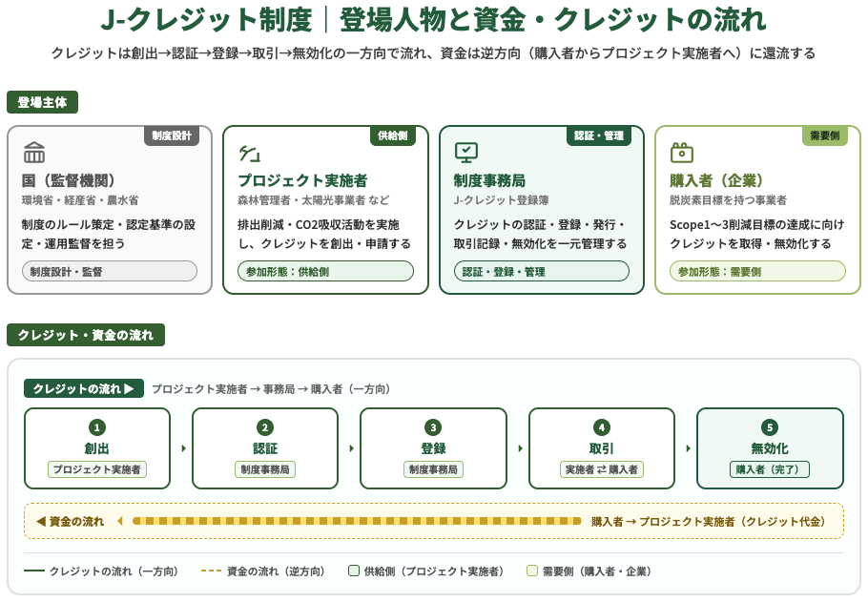This screenshot has height=602, width=868.
Task: Click the 購入者(企業) card title
Action: [x=716, y=180]
